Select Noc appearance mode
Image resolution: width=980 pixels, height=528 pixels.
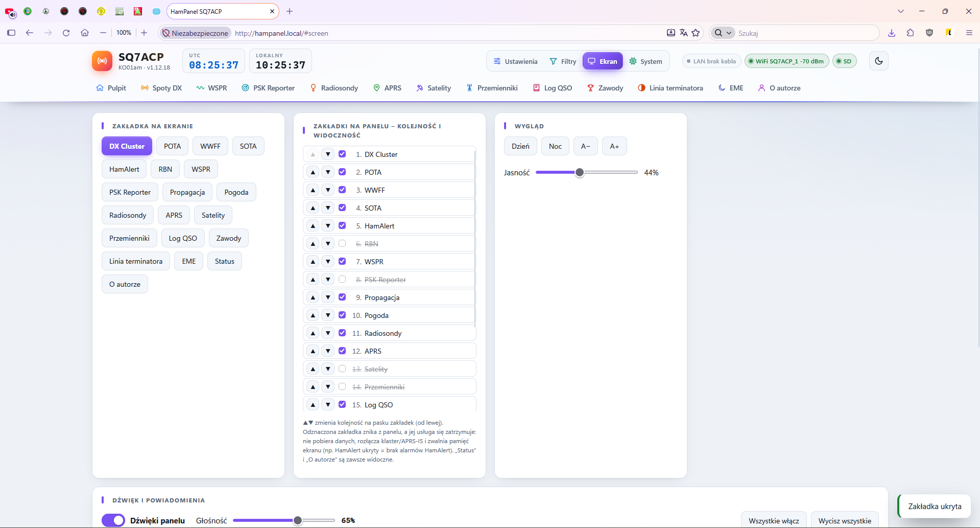click(x=555, y=146)
